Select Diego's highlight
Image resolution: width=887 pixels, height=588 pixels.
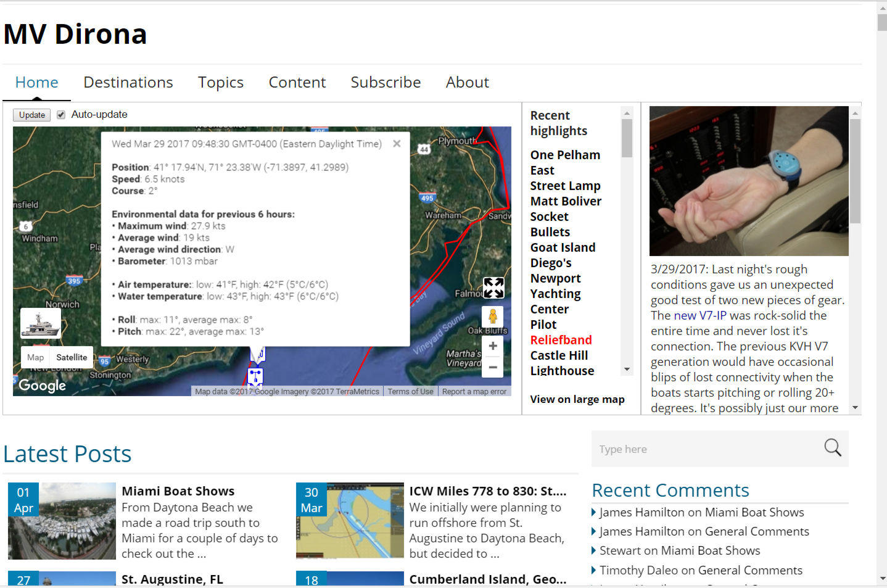pos(551,263)
